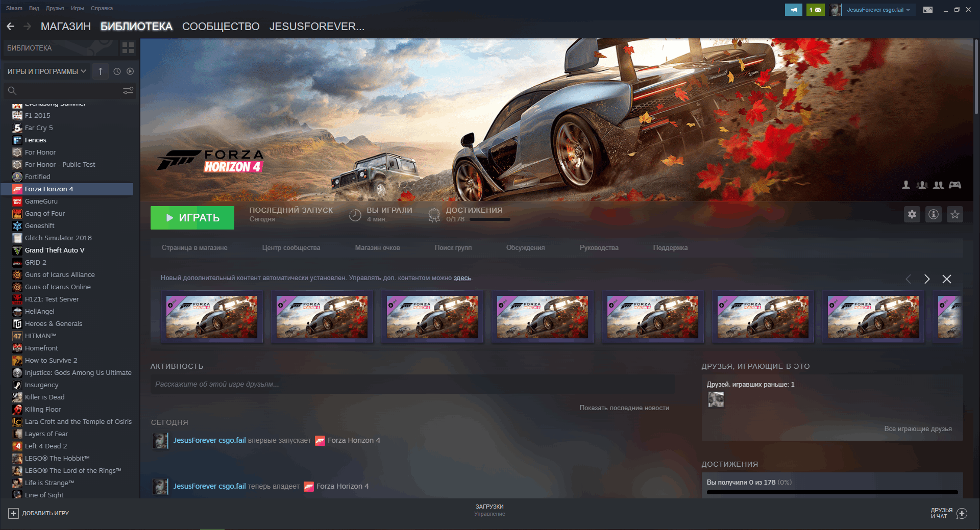
Task: Go back with the left arrow
Action: click(11, 27)
